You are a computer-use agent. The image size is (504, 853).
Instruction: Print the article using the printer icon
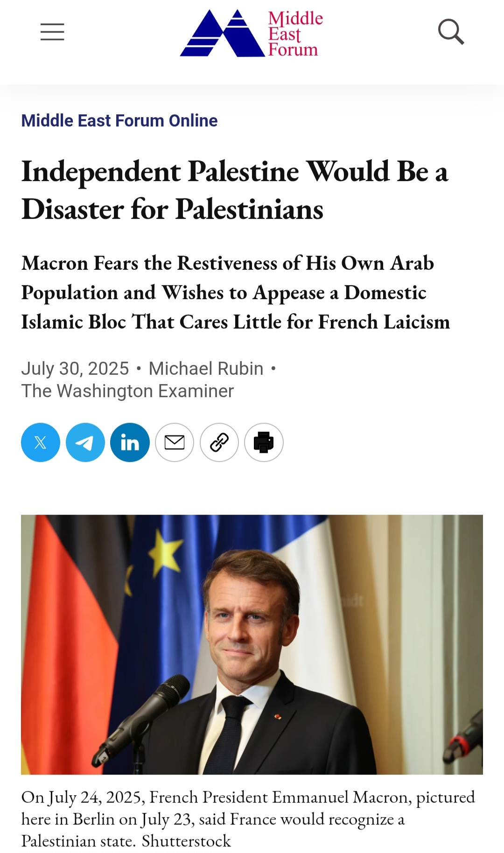[264, 442]
